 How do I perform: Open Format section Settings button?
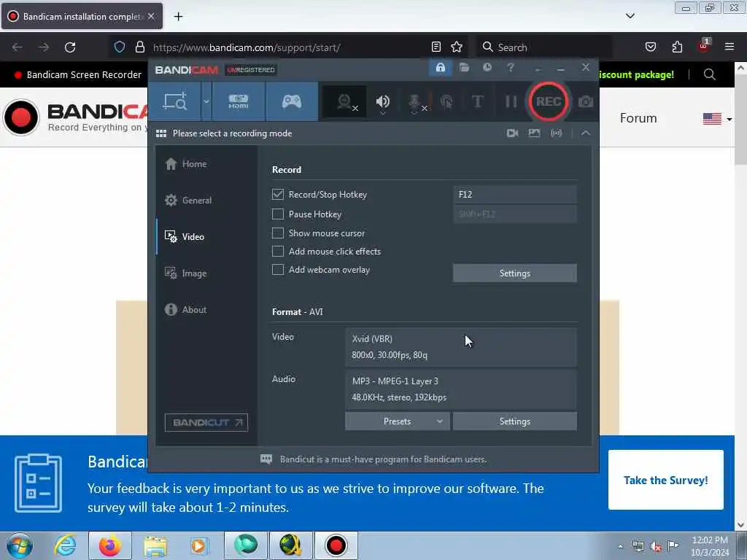point(515,421)
